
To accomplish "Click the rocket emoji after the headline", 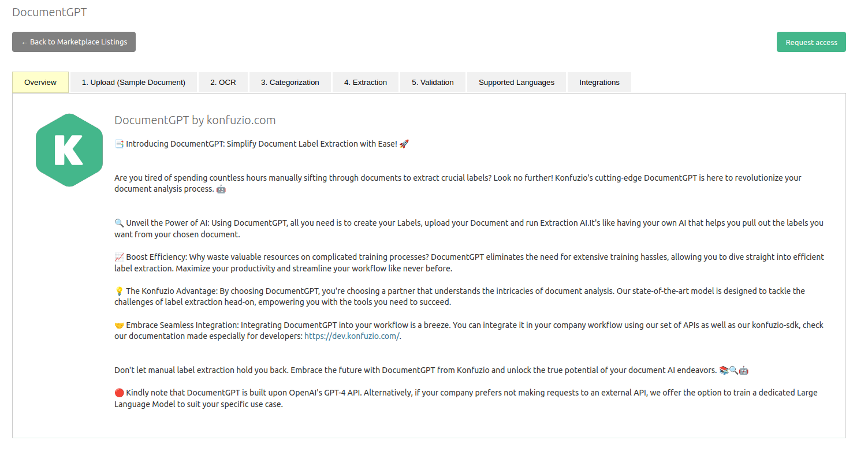I will 404,144.
